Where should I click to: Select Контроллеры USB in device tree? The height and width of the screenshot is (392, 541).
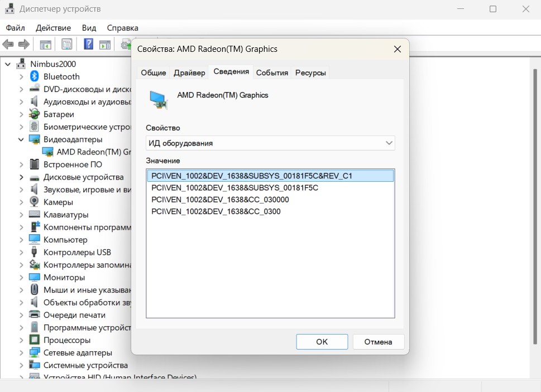[x=77, y=252]
